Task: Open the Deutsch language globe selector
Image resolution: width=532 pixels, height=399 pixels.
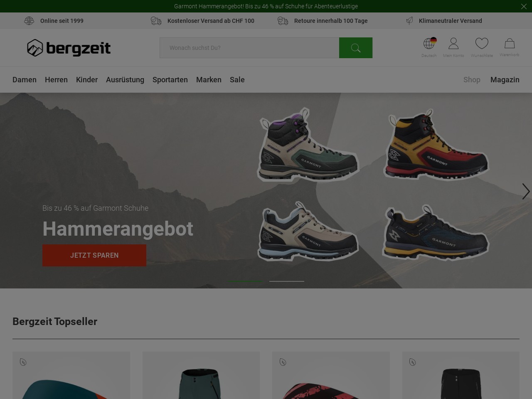Action: tap(429, 47)
